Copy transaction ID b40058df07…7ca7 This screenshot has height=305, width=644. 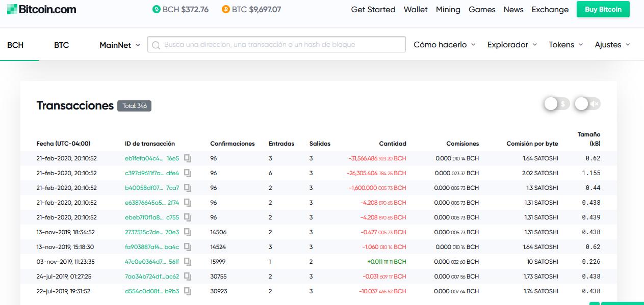pos(188,188)
